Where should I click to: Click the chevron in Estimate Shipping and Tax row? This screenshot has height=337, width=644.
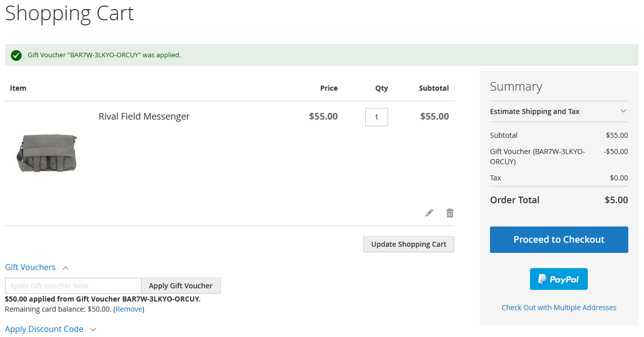(623, 111)
